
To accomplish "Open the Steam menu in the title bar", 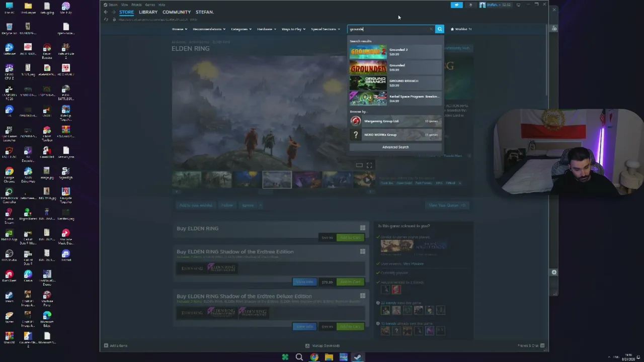I will (113, 5).
